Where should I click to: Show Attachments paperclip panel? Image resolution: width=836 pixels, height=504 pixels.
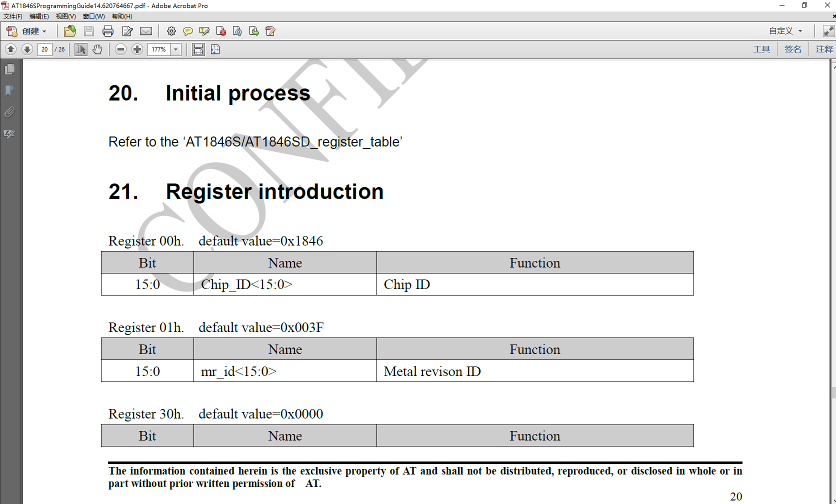point(10,112)
